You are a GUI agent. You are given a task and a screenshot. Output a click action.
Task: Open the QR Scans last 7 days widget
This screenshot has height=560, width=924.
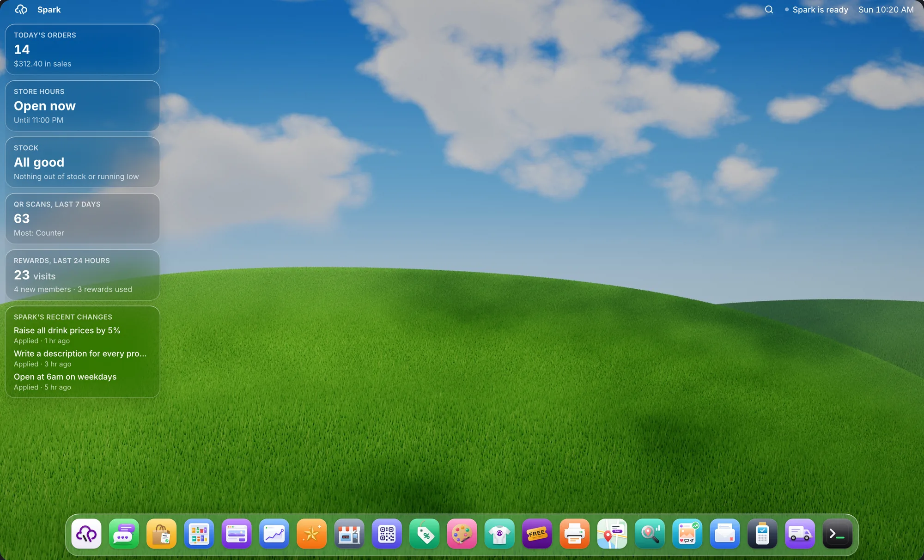[x=82, y=219]
